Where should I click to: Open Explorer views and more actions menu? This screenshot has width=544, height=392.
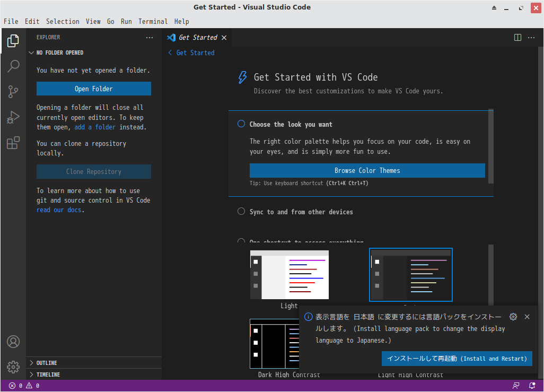pos(150,38)
